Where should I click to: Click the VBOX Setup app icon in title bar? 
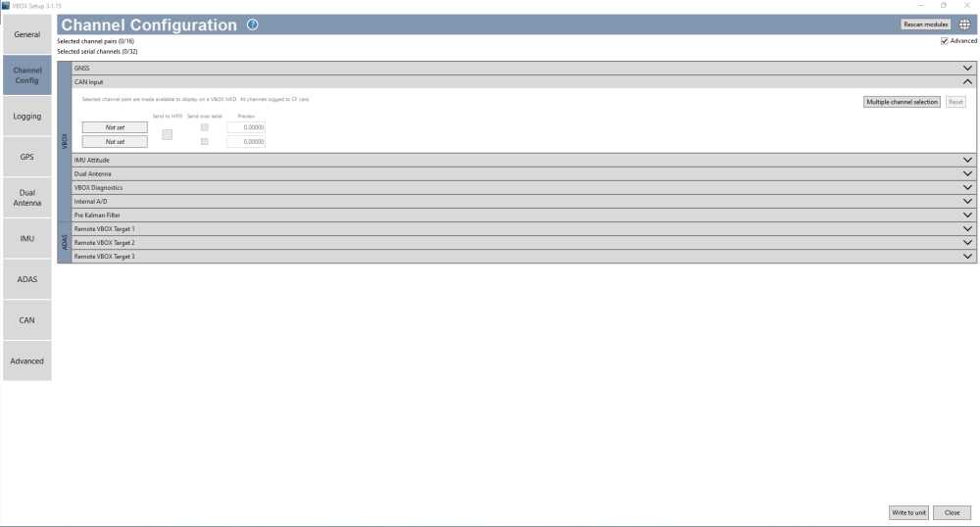[x=6, y=5]
